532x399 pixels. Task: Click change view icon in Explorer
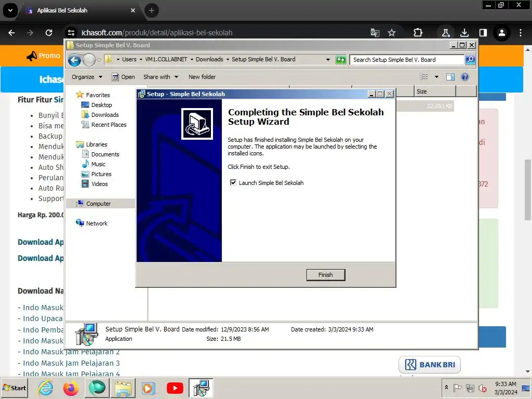(424, 77)
